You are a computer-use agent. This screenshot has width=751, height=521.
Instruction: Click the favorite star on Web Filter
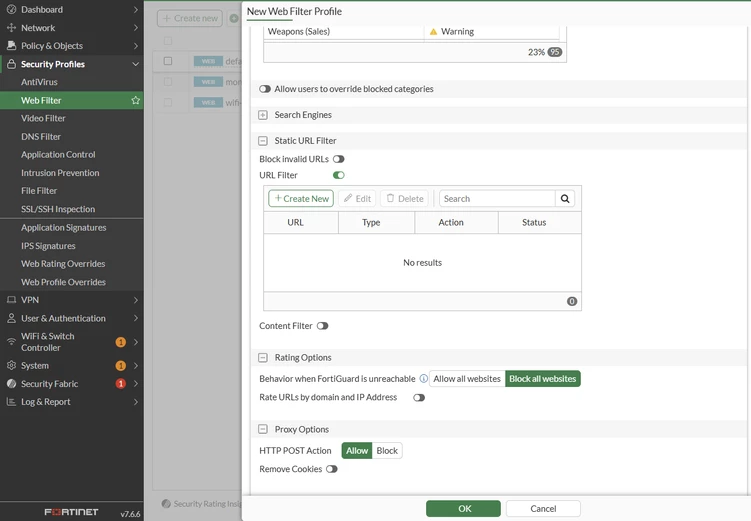[x=136, y=100]
